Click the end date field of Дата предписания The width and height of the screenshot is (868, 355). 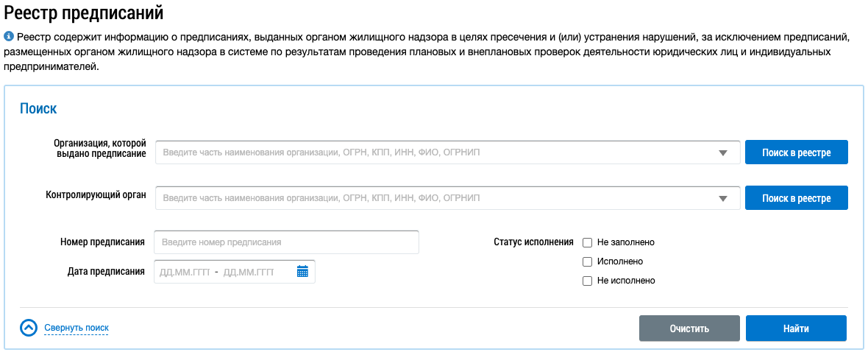click(x=249, y=272)
